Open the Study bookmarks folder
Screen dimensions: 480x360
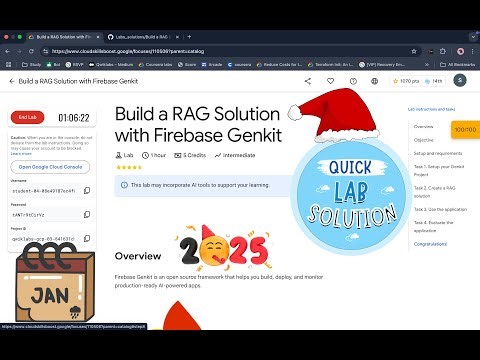click(x=31, y=64)
